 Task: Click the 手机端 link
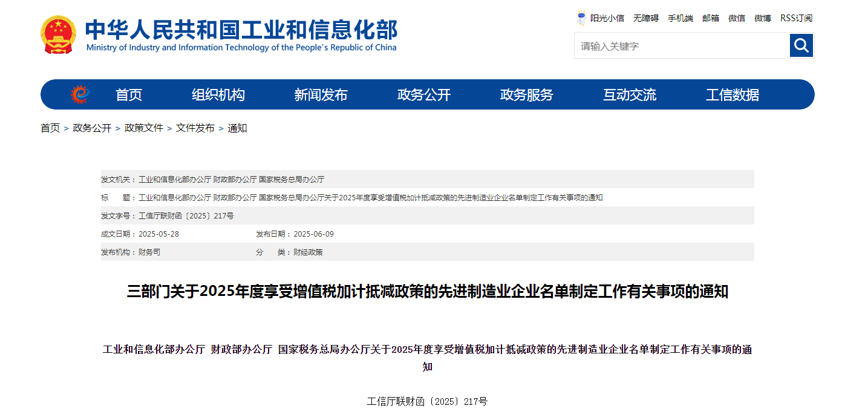point(680,18)
